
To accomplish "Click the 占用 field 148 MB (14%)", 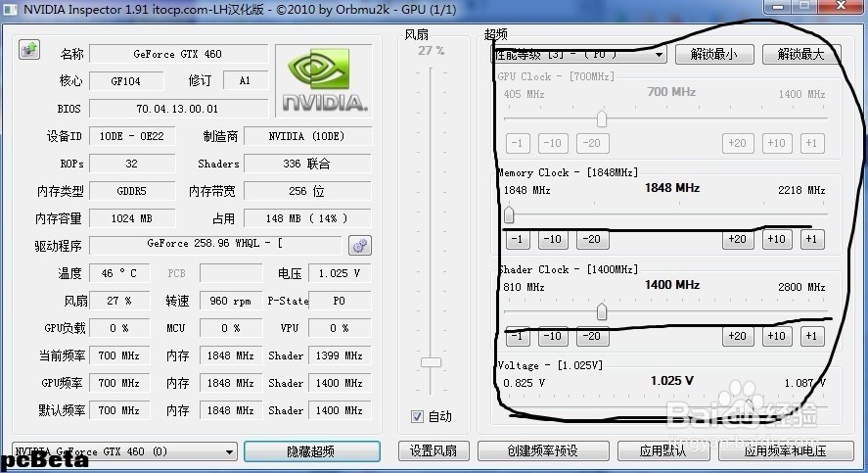I will click(x=307, y=218).
